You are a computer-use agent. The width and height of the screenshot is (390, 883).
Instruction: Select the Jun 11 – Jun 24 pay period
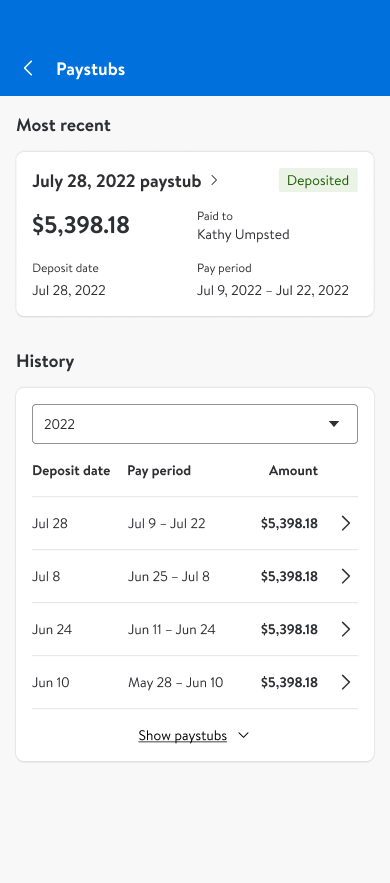[x=172, y=629]
